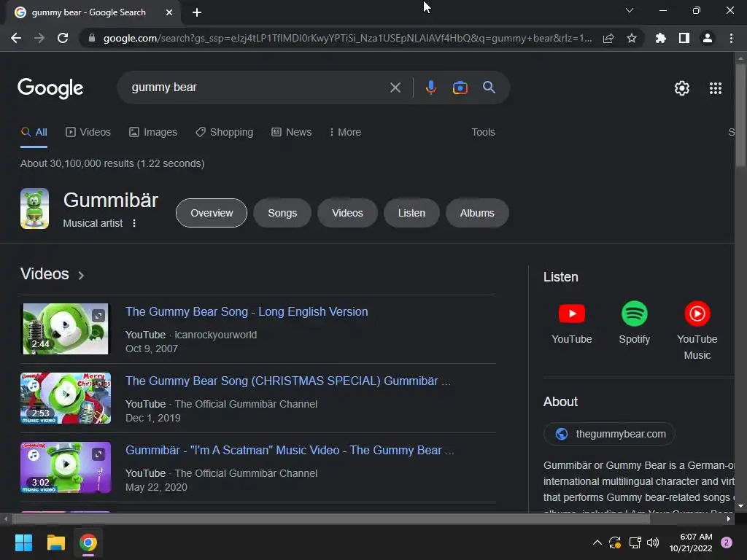
Task: Open the tab search dropdown arrow
Action: [630, 10]
